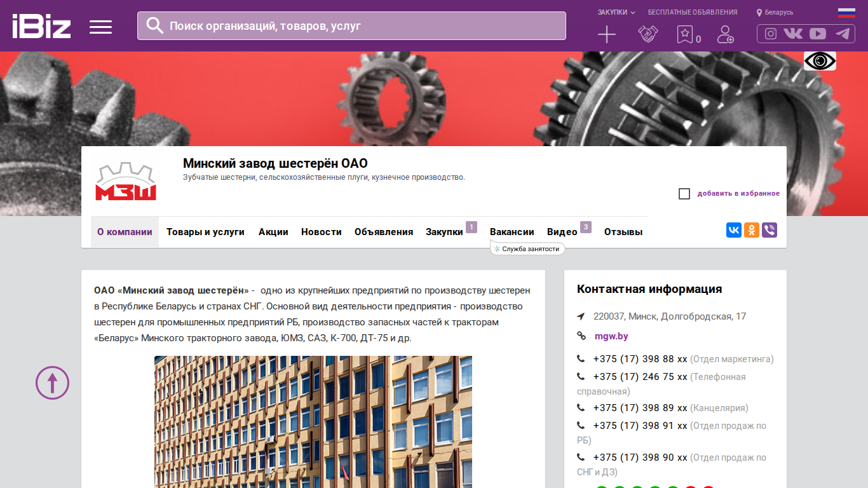
Task: Open the Беларусь region selector
Action: [775, 12]
